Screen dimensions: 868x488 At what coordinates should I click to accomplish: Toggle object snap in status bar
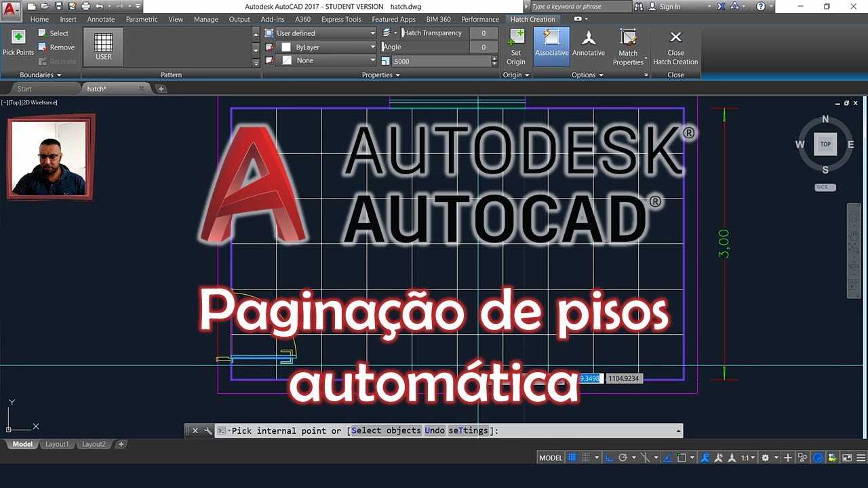pos(682,458)
